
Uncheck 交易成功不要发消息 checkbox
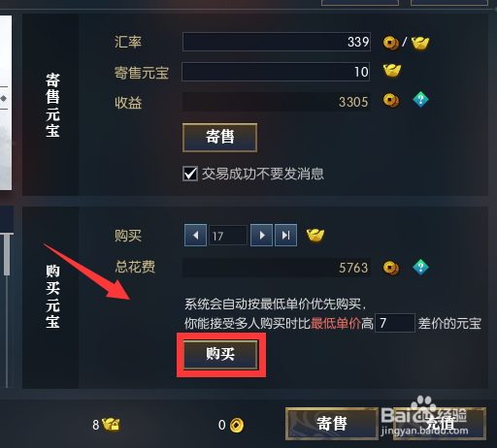[190, 174]
